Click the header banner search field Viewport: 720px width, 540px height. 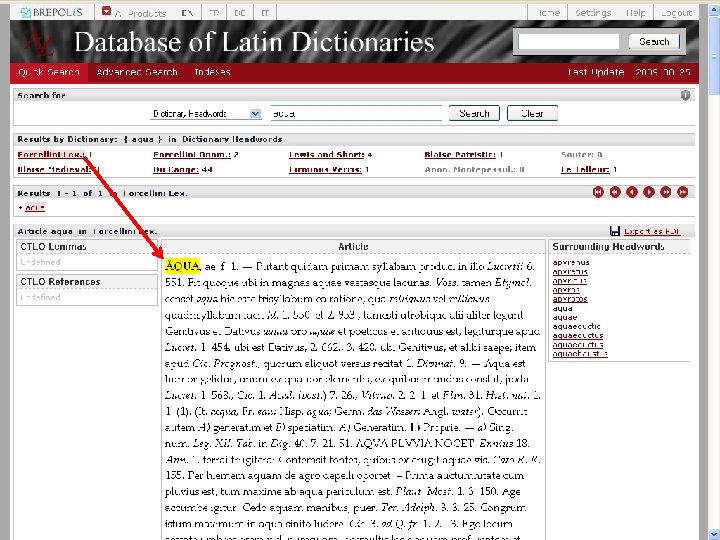pos(569,42)
